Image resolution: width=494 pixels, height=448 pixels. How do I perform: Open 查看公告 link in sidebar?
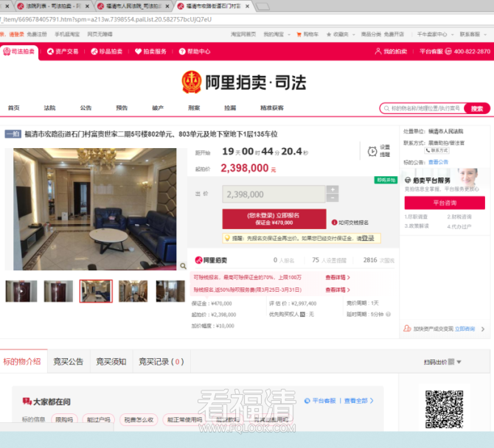(438, 162)
